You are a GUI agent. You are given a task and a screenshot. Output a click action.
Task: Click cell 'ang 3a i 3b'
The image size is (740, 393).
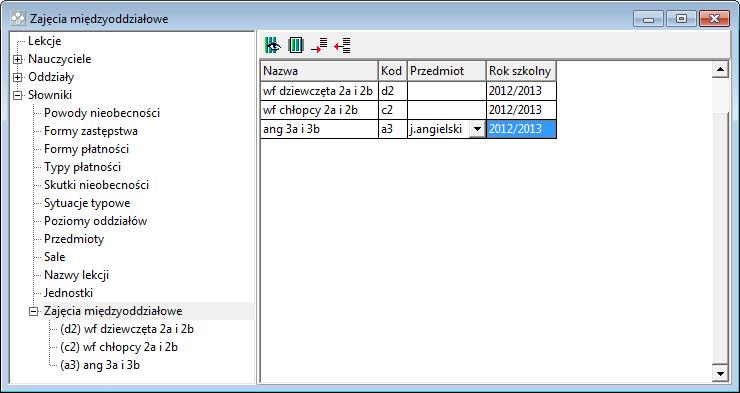coord(319,129)
